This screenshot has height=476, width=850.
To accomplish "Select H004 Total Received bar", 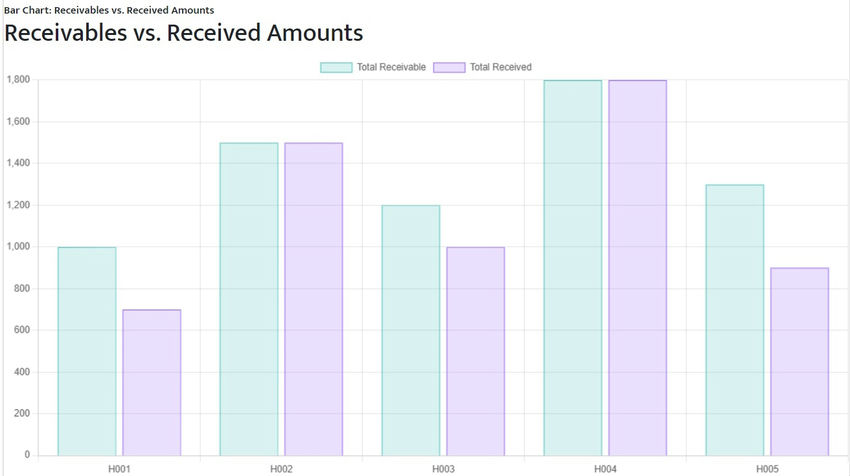I will pyautogui.click(x=638, y=268).
